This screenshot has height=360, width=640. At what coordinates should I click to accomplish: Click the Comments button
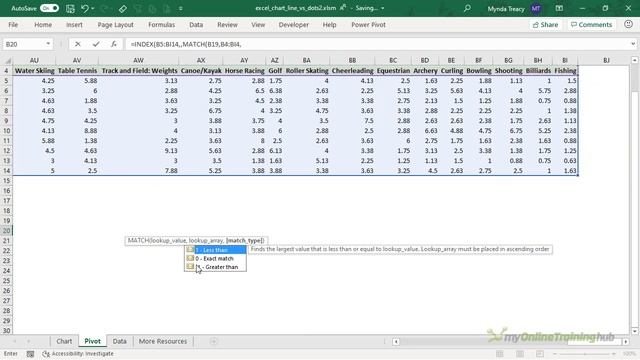pos(591,25)
